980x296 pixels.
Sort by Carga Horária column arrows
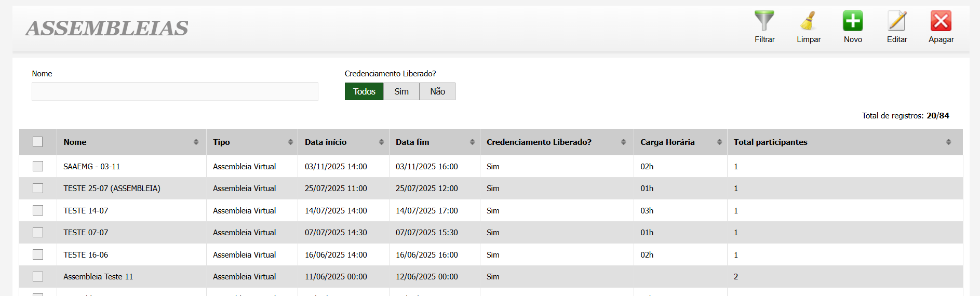719,142
